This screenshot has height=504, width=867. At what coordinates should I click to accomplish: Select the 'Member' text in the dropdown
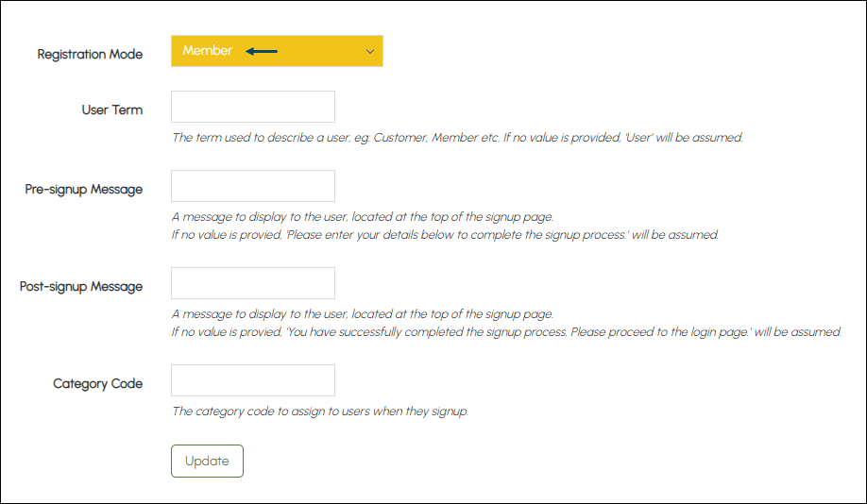click(208, 50)
